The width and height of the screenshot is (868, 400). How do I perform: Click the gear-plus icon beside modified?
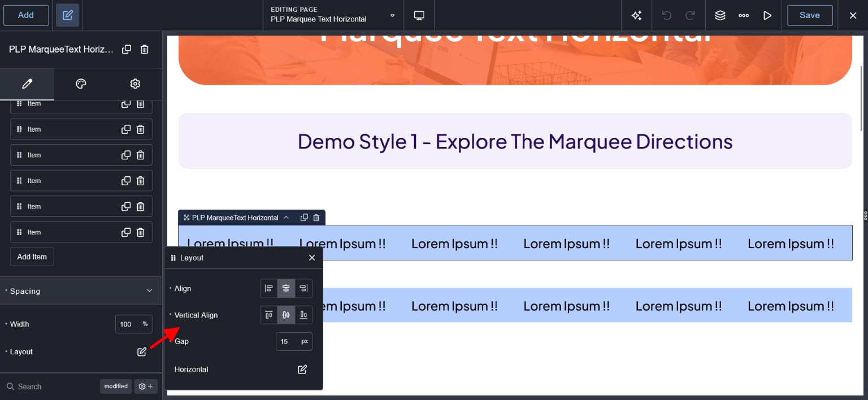click(x=146, y=386)
